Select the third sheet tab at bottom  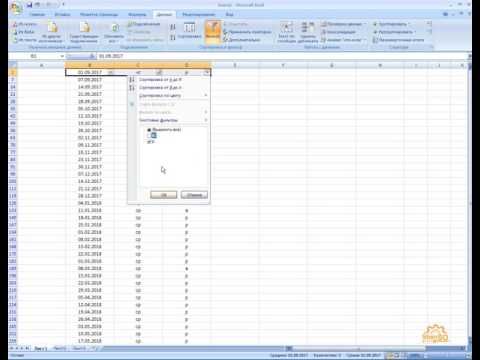[79, 348]
